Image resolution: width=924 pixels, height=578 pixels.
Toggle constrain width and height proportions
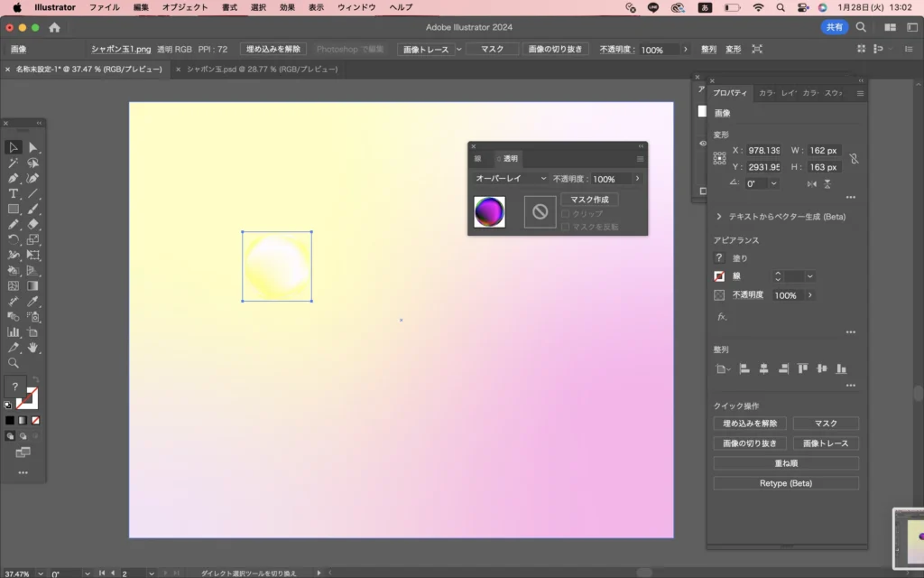click(x=854, y=159)
